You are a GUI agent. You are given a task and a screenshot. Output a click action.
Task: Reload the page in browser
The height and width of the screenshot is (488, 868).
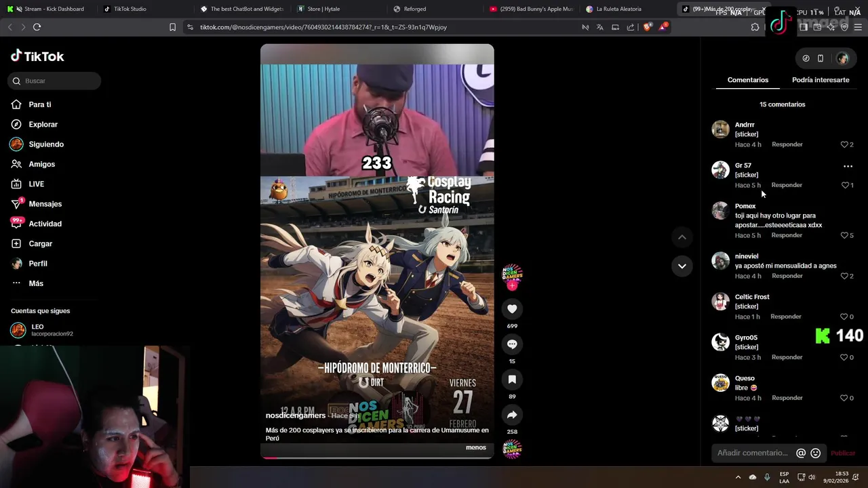pos(37,27)
